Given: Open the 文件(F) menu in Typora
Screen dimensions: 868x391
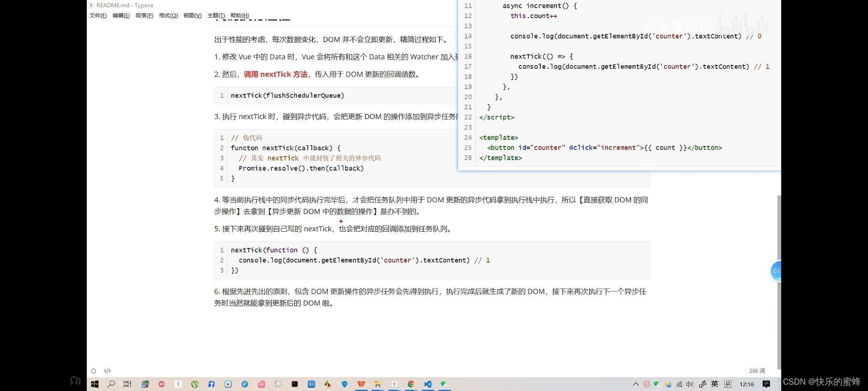Looking at the screenshot, I should pos(98,15).
